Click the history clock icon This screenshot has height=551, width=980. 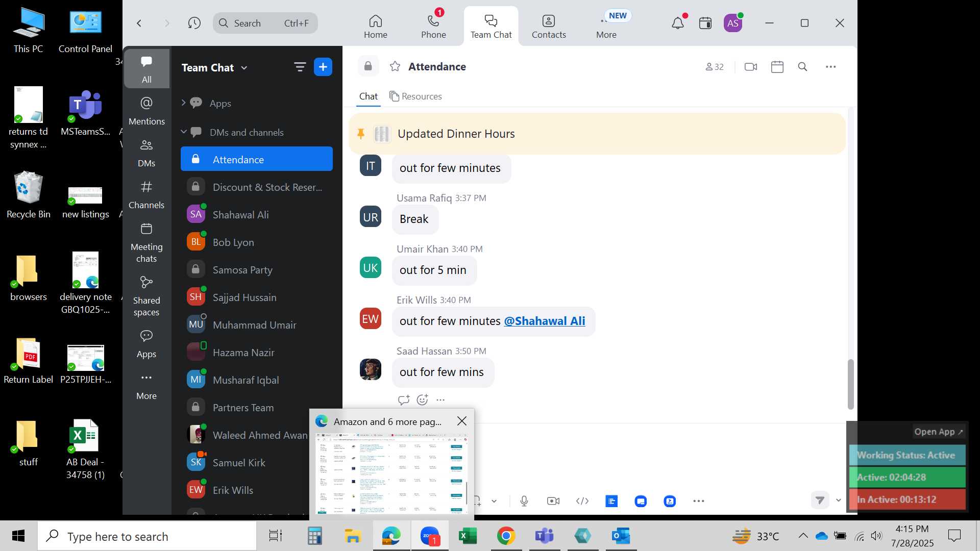[194, 23]
